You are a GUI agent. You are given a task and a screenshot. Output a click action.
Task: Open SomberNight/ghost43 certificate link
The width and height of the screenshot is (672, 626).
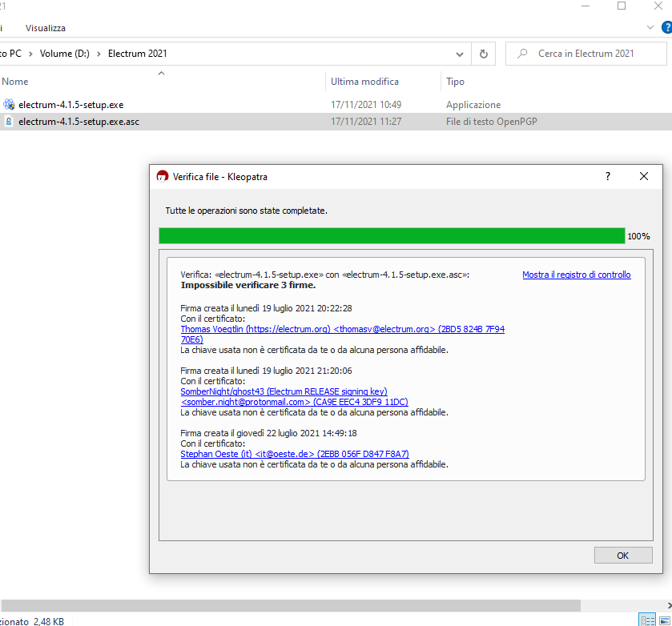295,397
